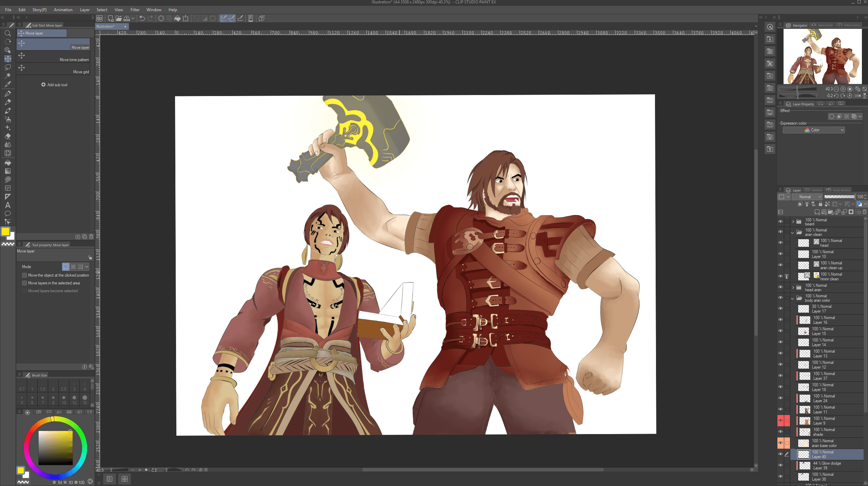This screenshot has height=486, width=868.
Task: Click the delete layer trash icon
Action: pos(864,212)
